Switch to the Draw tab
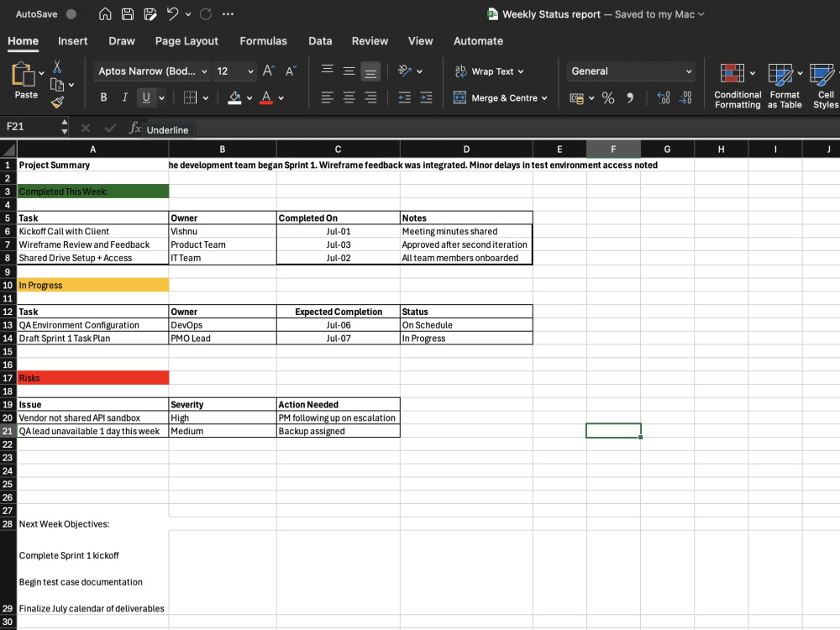Image resolution: width=840 pixels, height=630 pixels. pyautogui.click(x=122, y=41)
